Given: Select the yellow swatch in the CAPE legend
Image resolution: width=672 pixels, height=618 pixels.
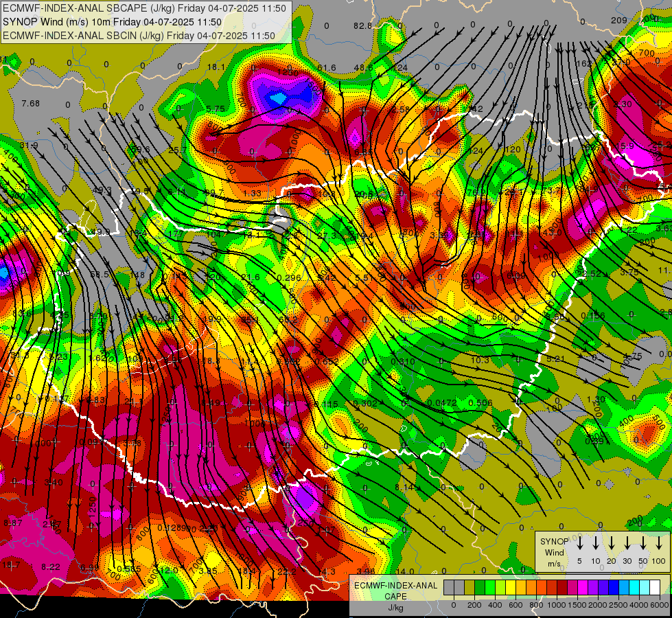Looking at the screenshot, I should [x=511, y=588].
